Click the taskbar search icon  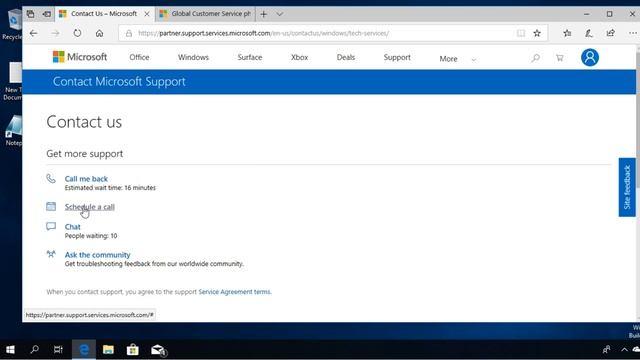35,349
